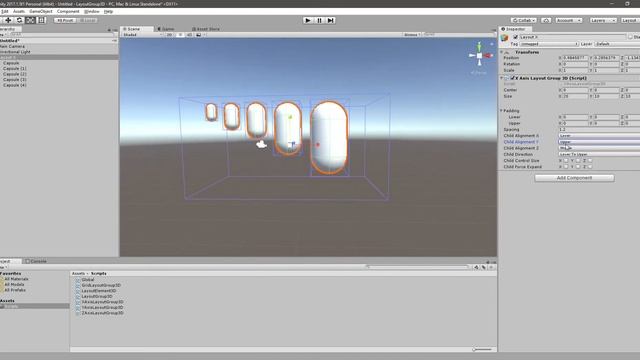Select the Scale tool in toolbar
Image resolution: width=640 pixels, height=360 pixels.
pos(30,20)
